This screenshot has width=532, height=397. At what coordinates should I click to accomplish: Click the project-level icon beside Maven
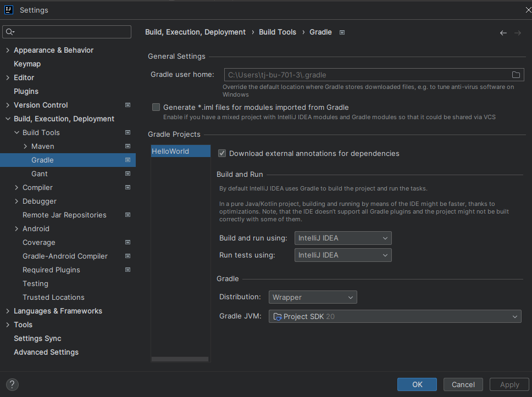(128, 146)
